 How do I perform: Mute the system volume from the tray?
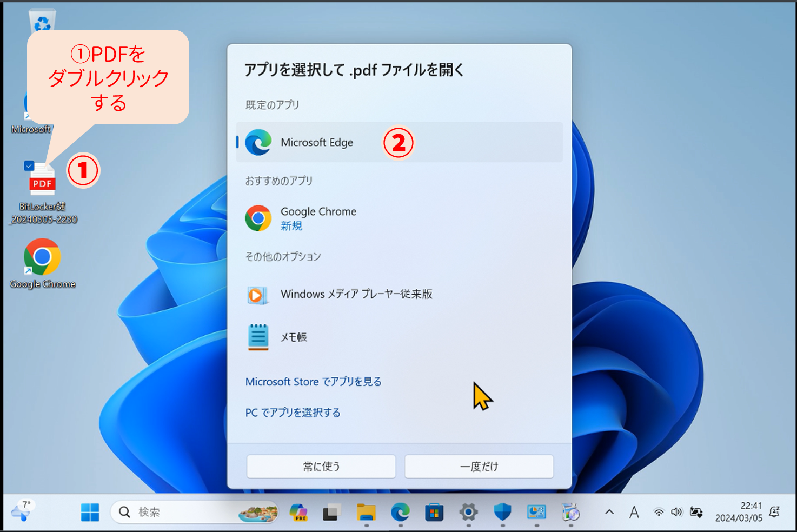[x=676, y=512]
